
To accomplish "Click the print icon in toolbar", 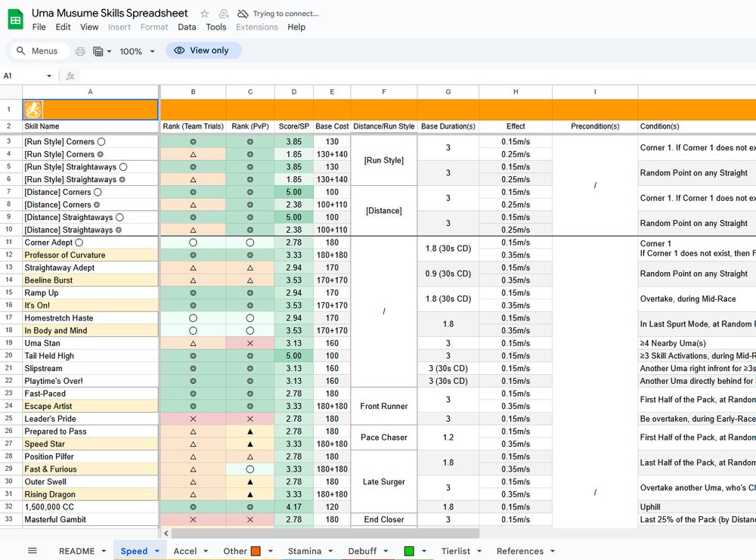I will tap(80, 51).
